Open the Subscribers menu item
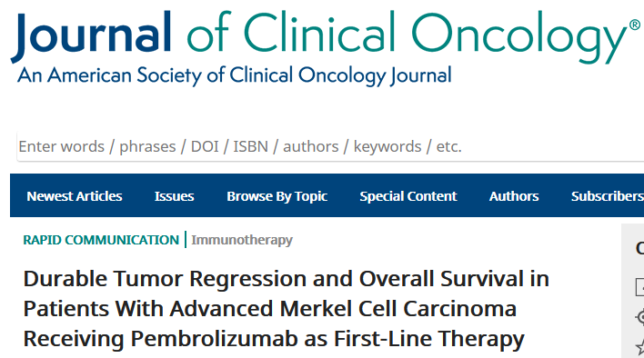 [608, 196]
